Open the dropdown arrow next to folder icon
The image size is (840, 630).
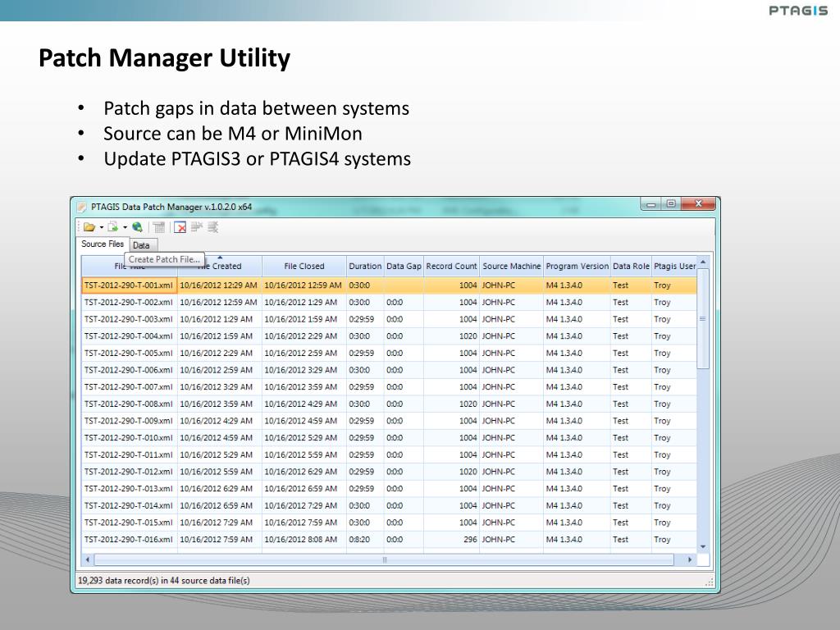pos(101,228)
